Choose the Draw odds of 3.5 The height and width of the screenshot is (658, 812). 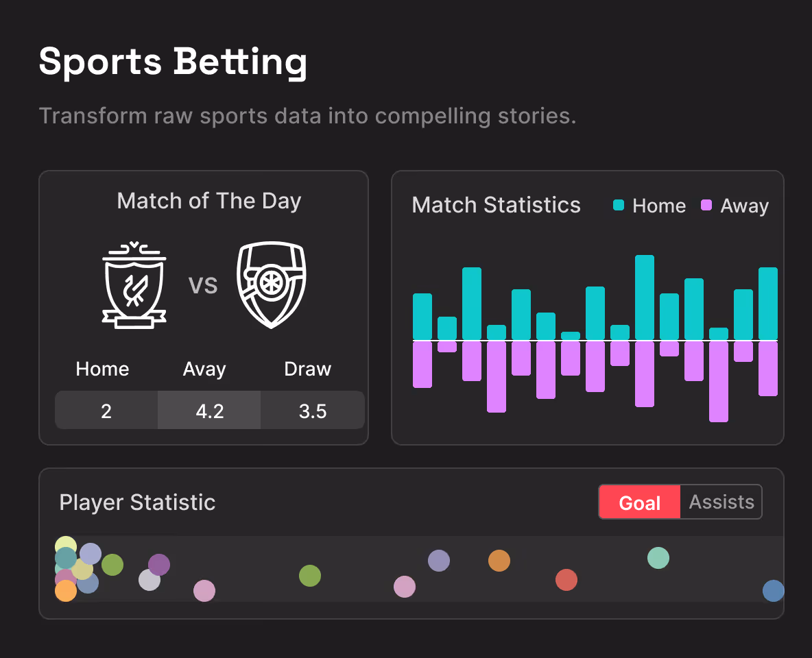pyautogui.click(x=312, y=410)
